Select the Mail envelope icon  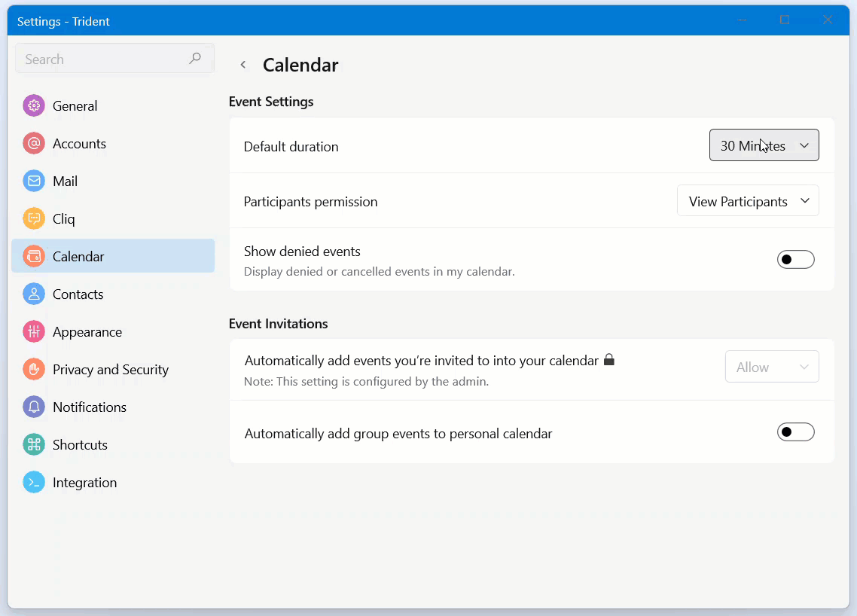point(34,181)
